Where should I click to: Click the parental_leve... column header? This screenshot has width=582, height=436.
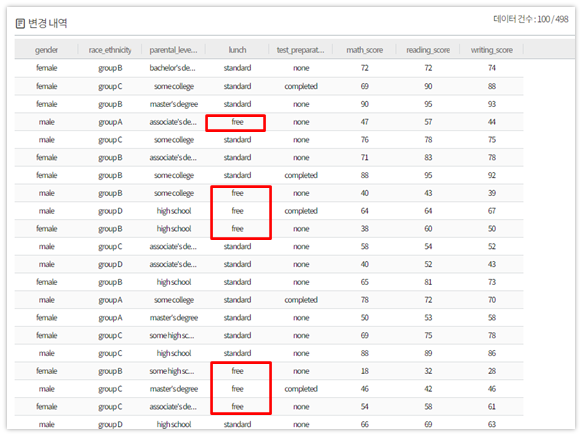(x=173, y=50)
